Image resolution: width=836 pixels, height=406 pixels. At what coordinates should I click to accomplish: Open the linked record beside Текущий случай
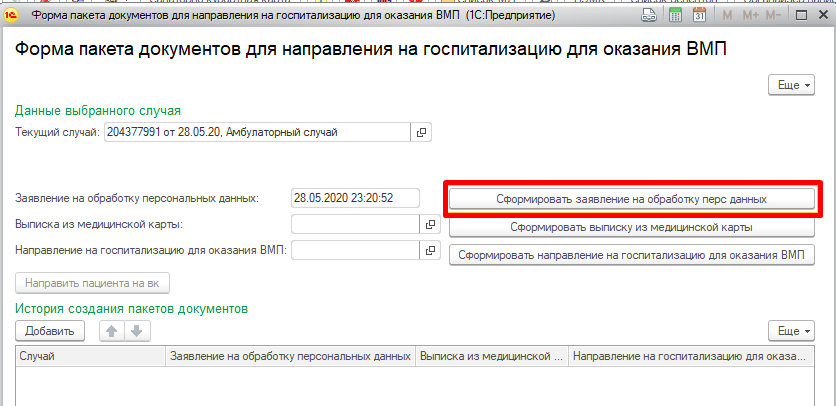tap(421, 132)
